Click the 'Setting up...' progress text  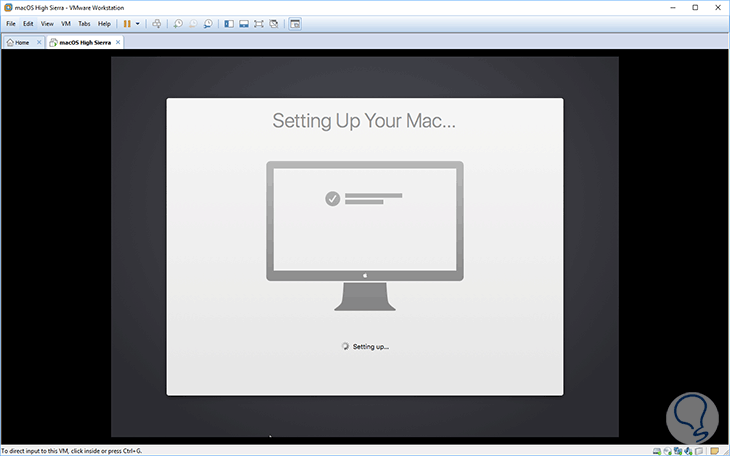(371, 347)
